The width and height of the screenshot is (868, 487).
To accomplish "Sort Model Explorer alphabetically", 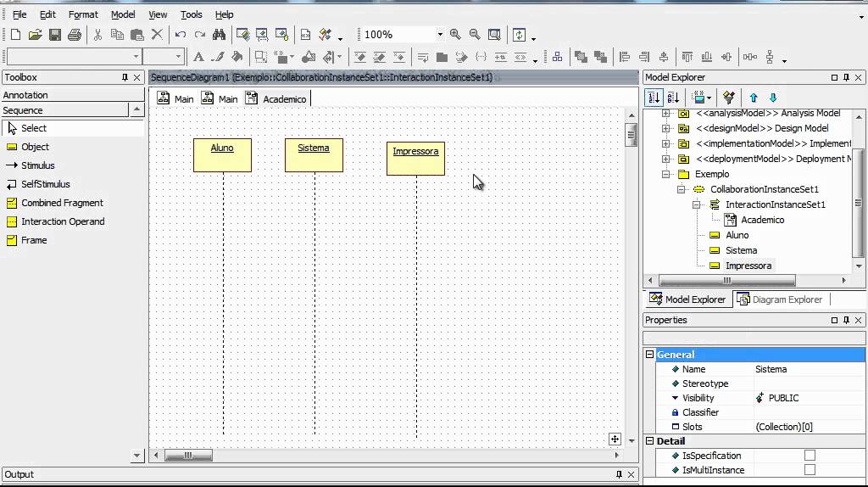I will click(673, 98).
